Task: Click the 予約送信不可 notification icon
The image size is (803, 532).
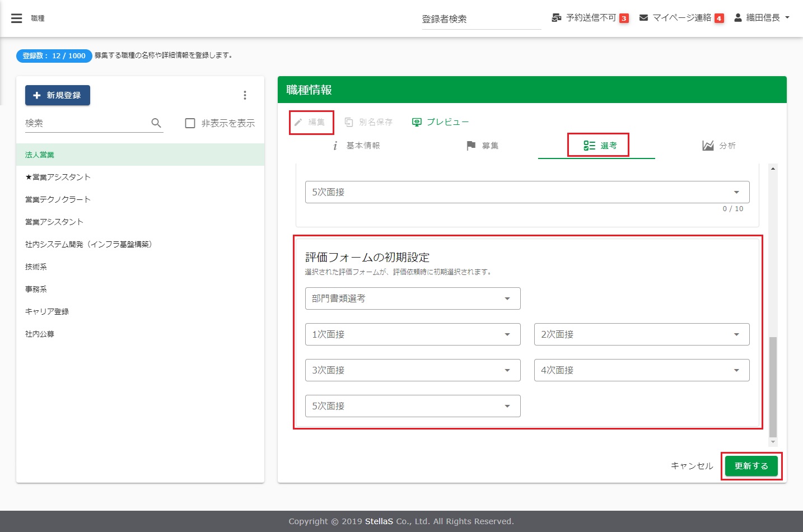Action: tap(556, 18)
